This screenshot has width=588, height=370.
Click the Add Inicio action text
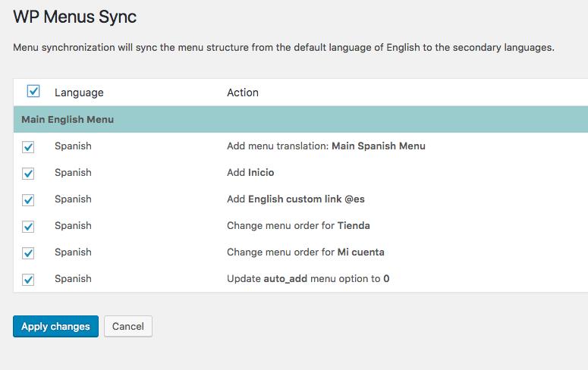250,172
